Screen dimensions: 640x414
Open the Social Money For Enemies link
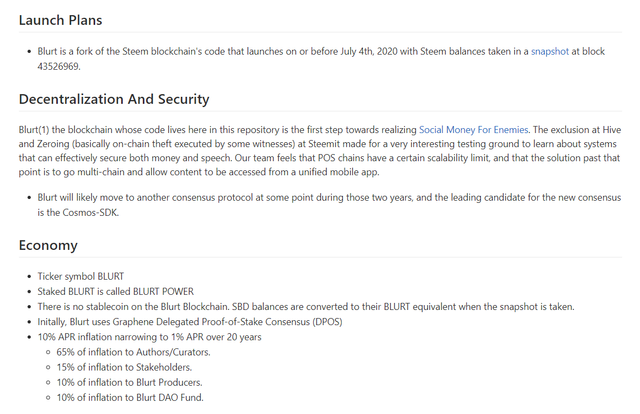click(473, 130)
